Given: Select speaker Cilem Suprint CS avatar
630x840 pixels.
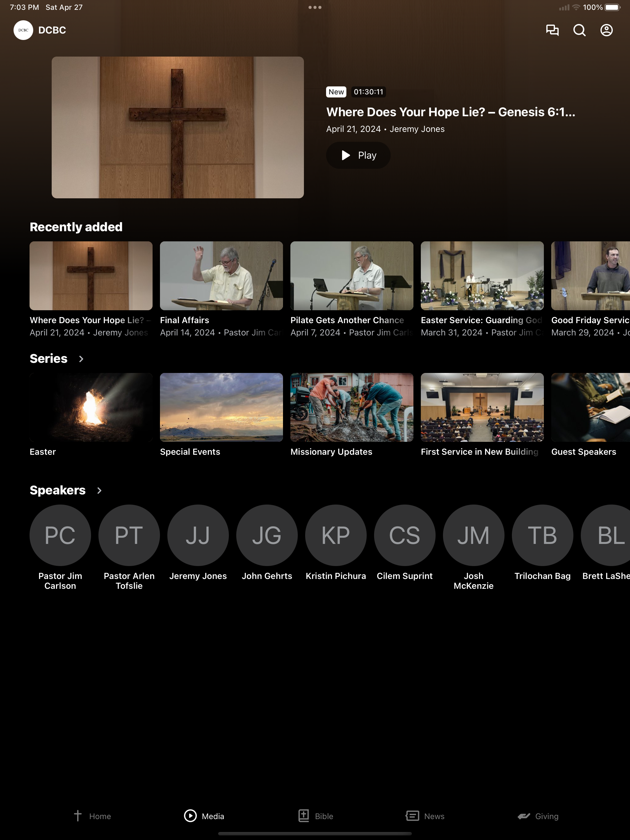Looking at the screenshot, I should 405,535.
